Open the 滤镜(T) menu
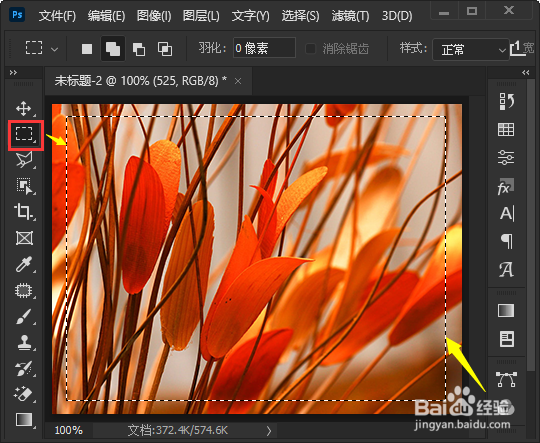 click(350, 16)
